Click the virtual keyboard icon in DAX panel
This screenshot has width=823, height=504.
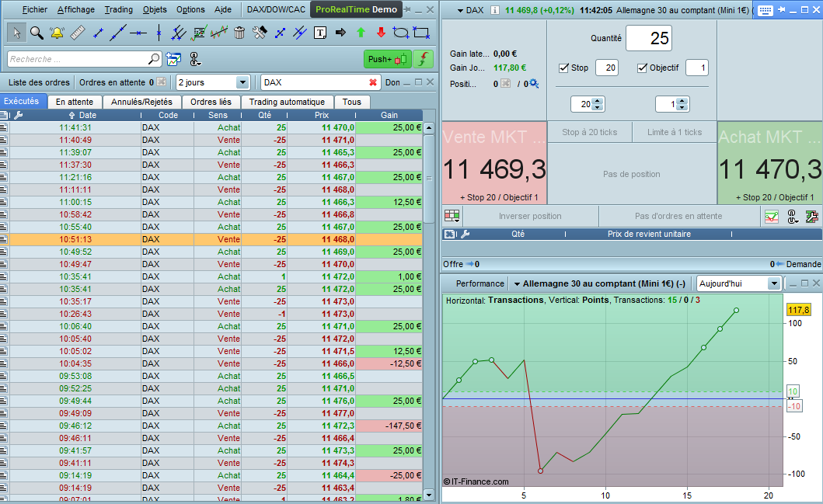tap(765, 11)
